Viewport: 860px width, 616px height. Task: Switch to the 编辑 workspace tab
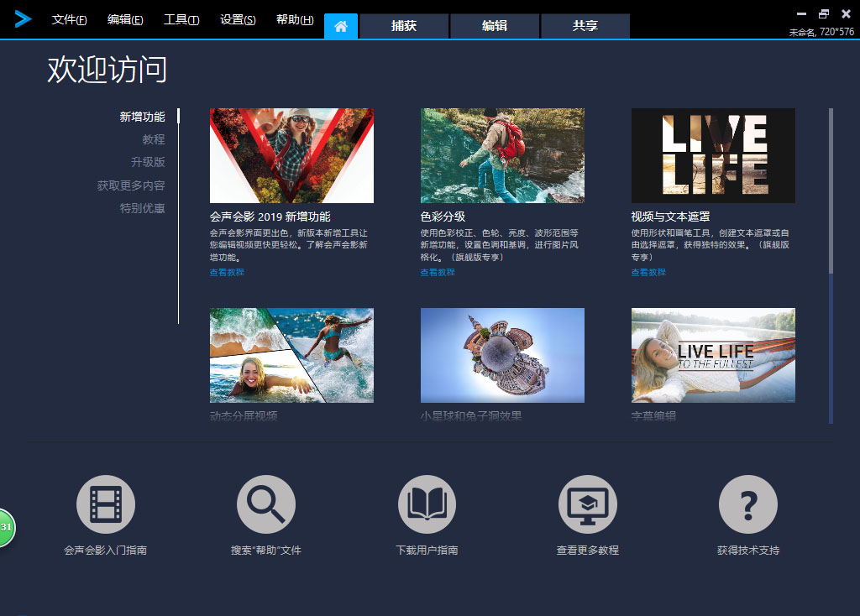(494, 26)
